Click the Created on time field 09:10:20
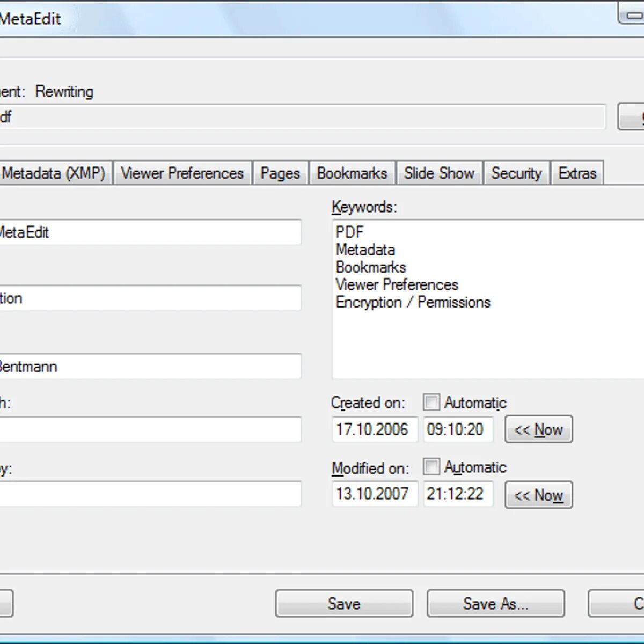Viewport: 644px width, 644px height. point(458,429)
